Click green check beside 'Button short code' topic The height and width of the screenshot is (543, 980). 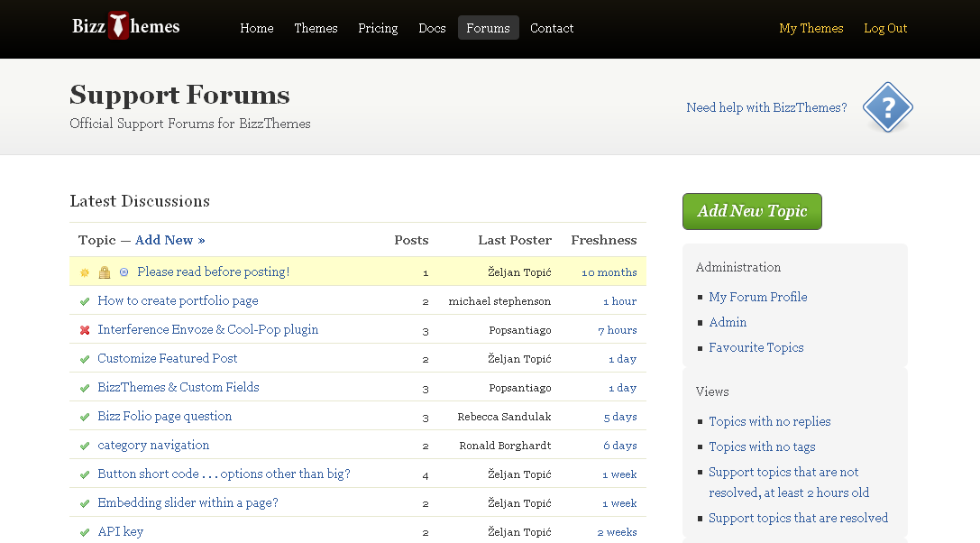click(85, 474)
